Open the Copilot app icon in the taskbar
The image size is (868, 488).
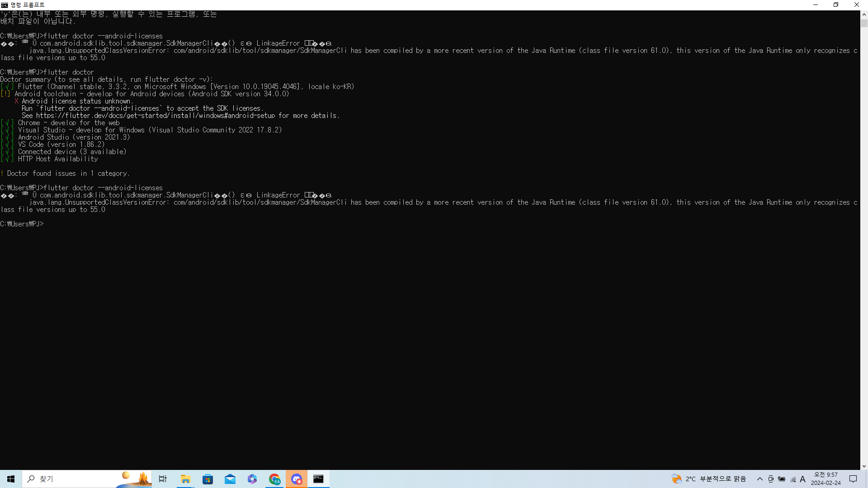(252, 479)
